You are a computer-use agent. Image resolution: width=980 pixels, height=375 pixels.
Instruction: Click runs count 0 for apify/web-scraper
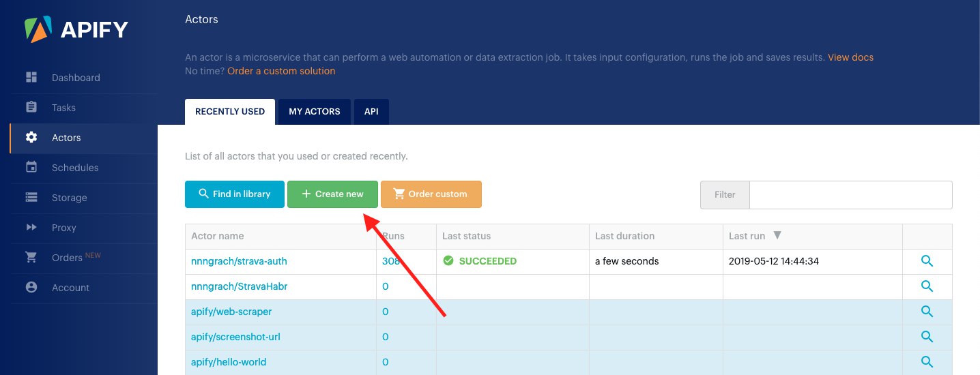tap(385, 312)
